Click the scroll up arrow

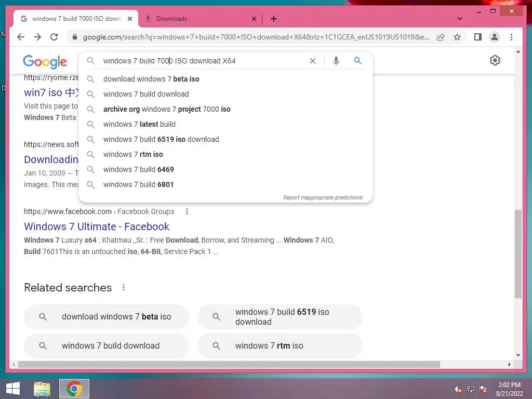coord(518,51)
